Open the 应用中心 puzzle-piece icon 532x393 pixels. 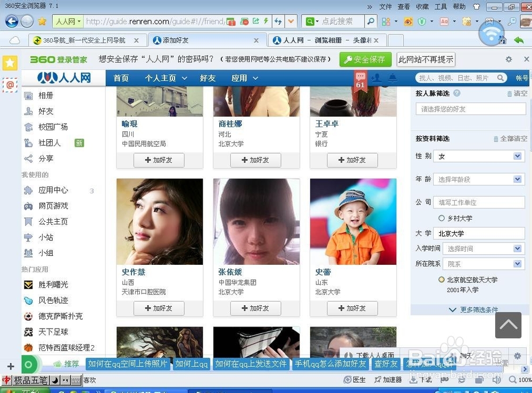[x=28, y=190]
